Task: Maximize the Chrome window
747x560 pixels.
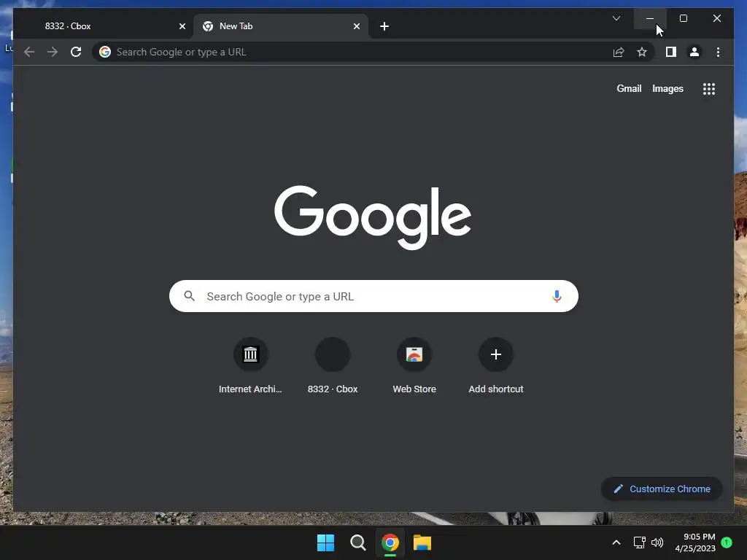Action: [683, 18]
